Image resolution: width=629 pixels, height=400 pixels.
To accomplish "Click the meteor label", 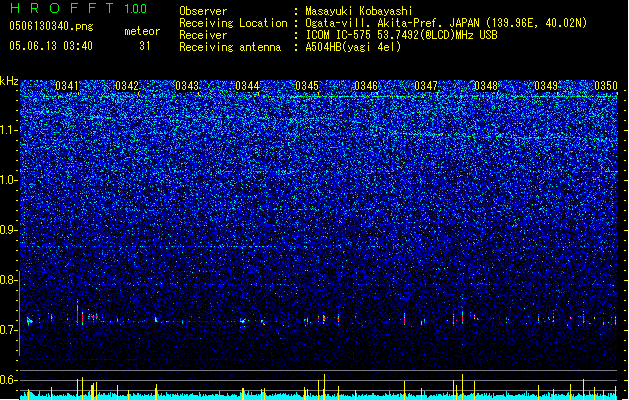I will click(x=142, y=31).
